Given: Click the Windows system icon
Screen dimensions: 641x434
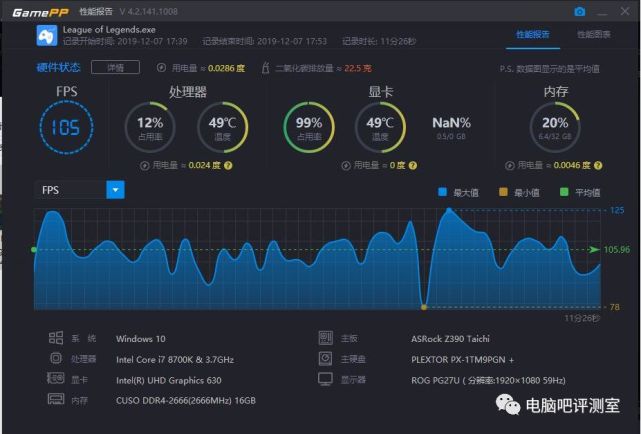Looking at the screenshot, I should click(x=56, y=338).
